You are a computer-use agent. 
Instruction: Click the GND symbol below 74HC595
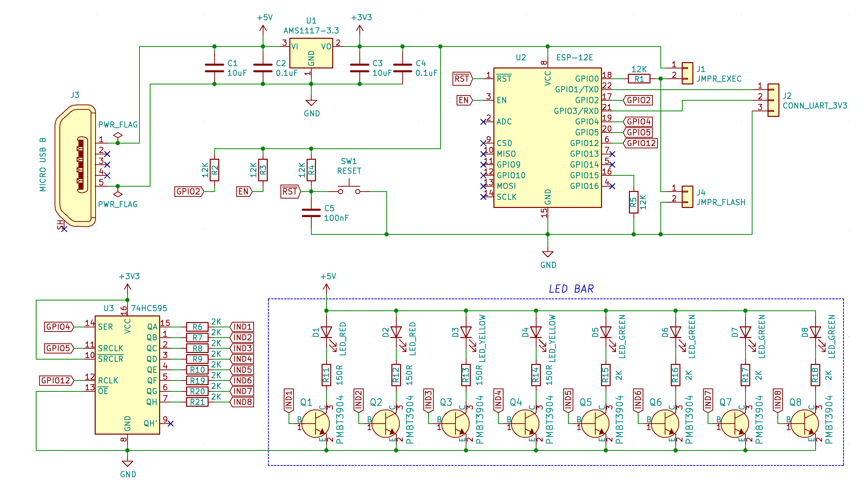click(x=127, y=464)
